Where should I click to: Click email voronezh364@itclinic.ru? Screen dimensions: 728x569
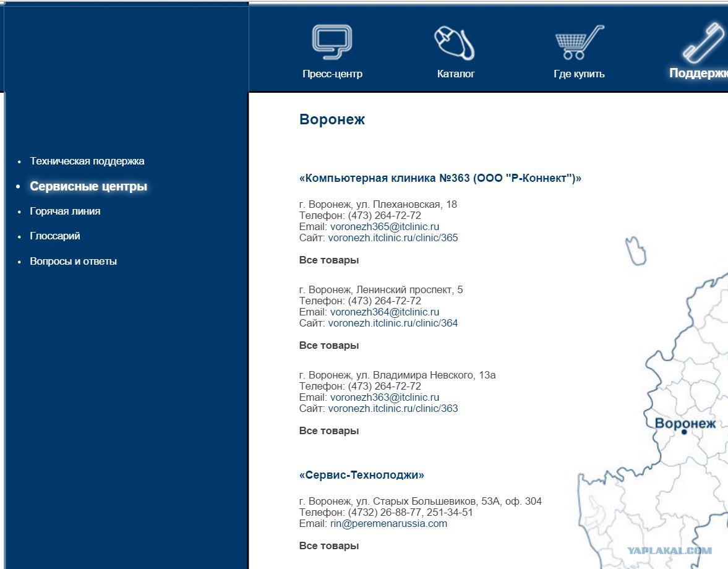[385, 312]
